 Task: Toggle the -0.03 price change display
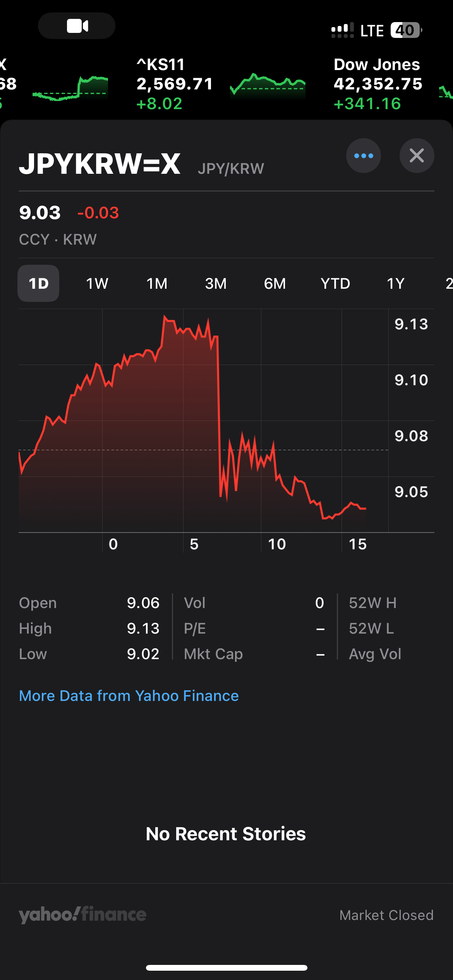point(98,213)
